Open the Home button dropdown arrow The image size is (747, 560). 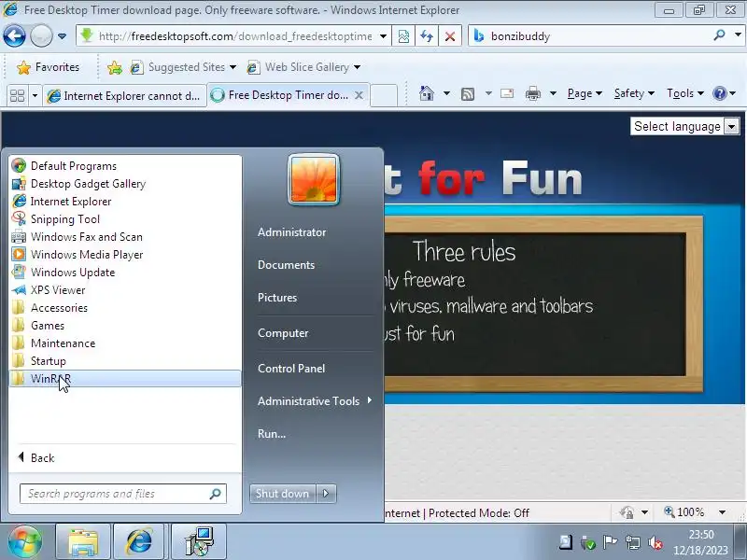coord(446,93)
